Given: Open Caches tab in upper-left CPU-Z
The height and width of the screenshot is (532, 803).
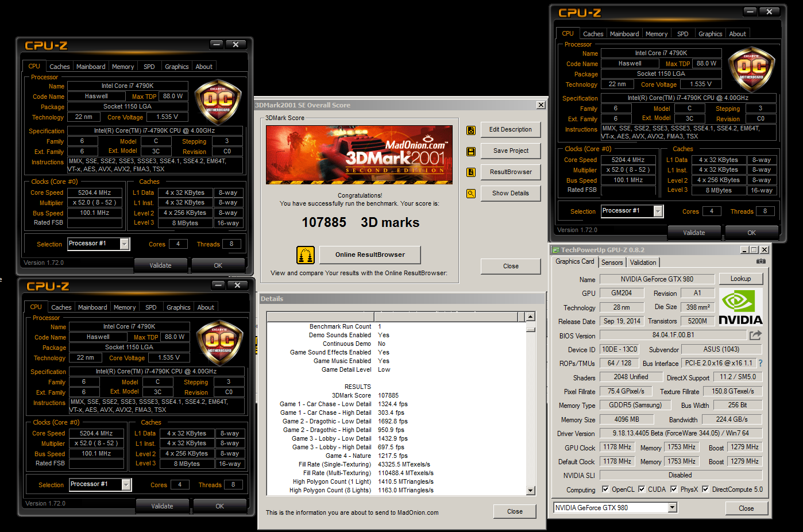Looking at the screenshot, I should [60, 67].
